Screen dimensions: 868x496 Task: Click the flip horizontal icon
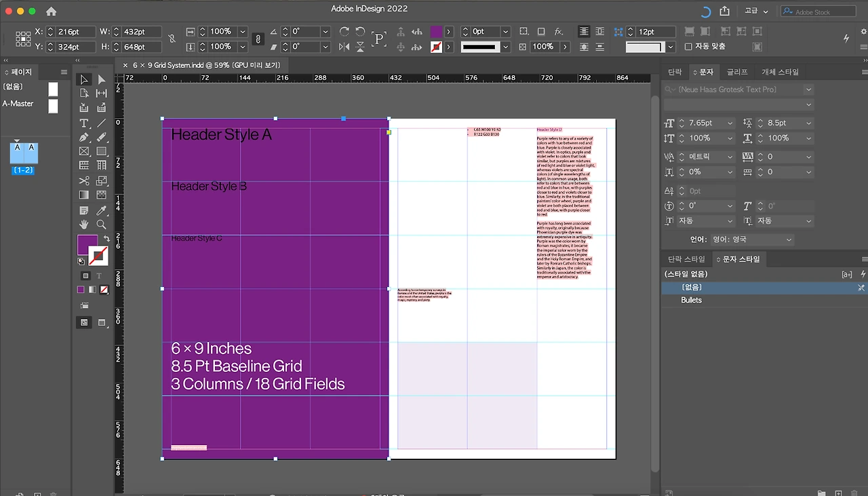pyautogui.click(x=344, y=47)
